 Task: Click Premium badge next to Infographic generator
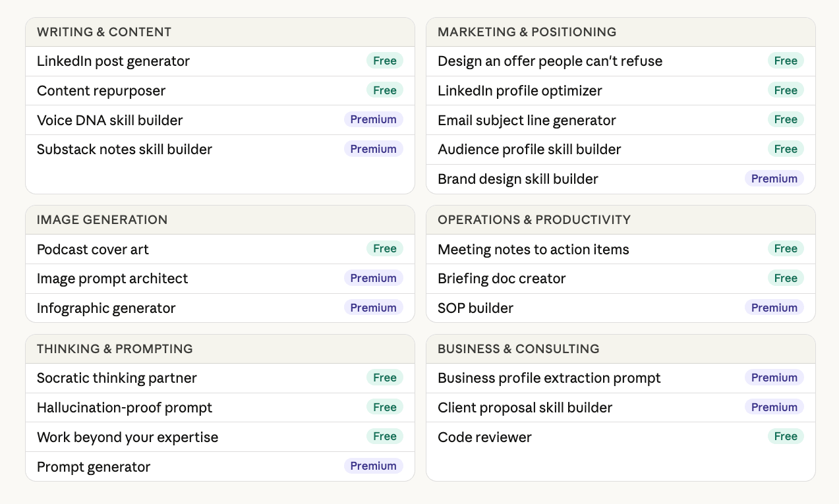click(374, 308)
